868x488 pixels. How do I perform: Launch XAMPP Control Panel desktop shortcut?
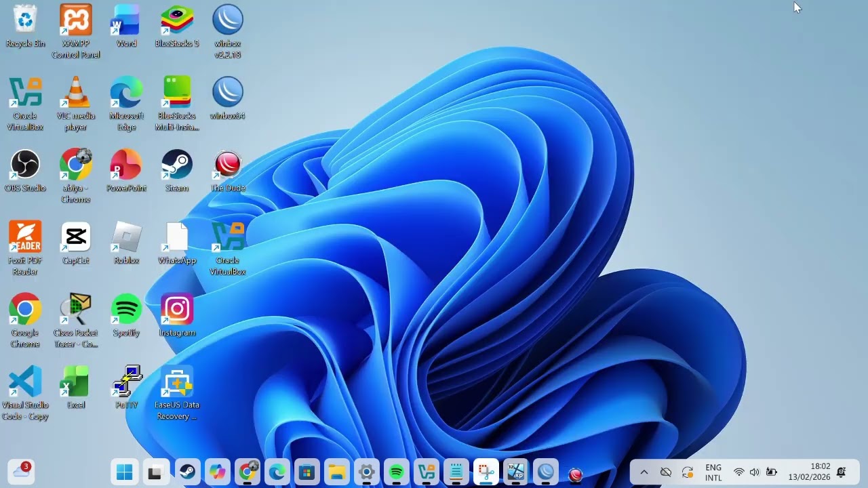76,31
